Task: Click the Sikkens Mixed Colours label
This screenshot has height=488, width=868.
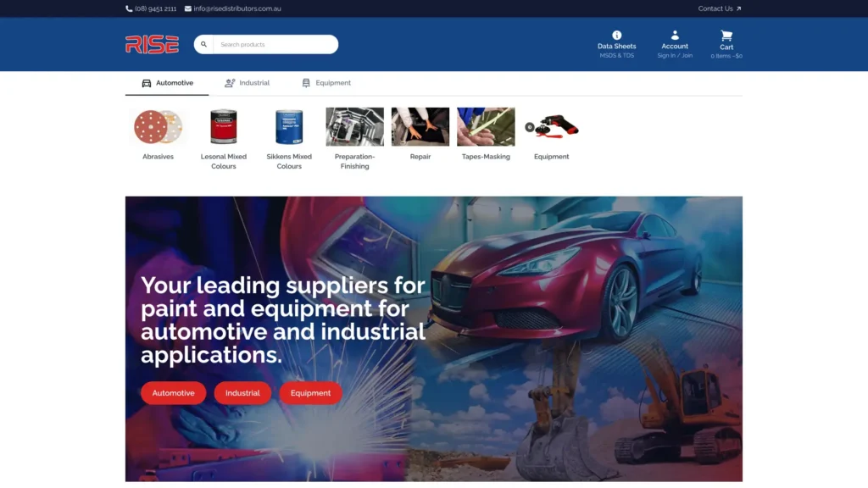Action: pyautogui.click(x=289, y=162)
